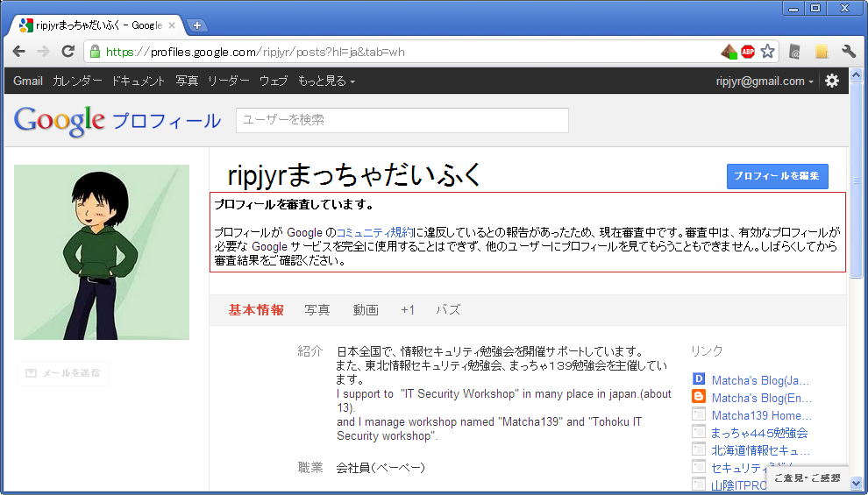Switch to the +1 tab
This screenshot has width=868, height=495.
coord(408,310)
